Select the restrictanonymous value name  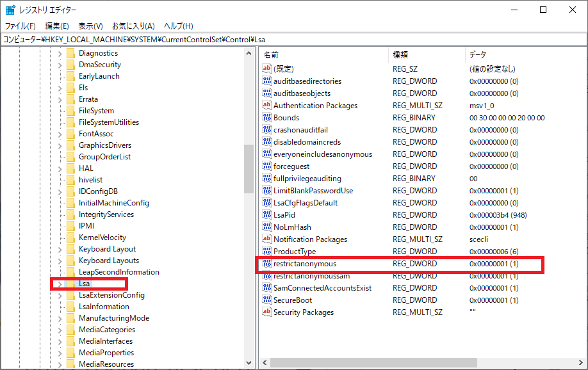(x=305, y=264)
